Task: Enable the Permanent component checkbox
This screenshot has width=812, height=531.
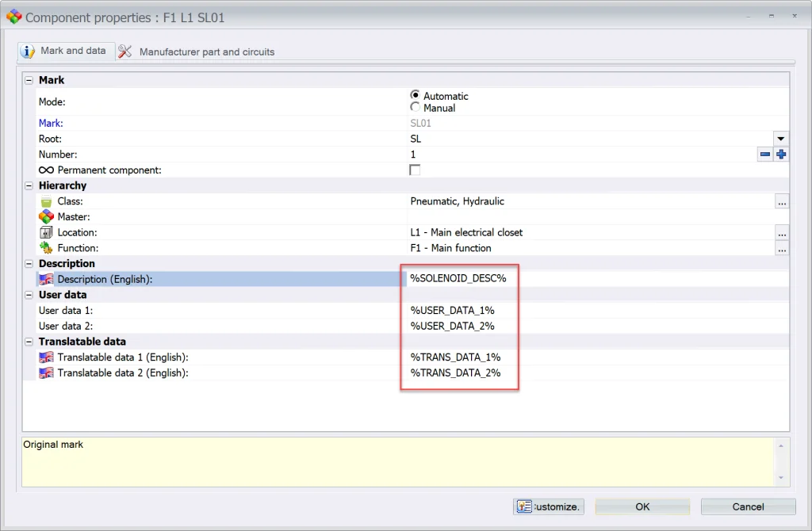Action: 415,169
